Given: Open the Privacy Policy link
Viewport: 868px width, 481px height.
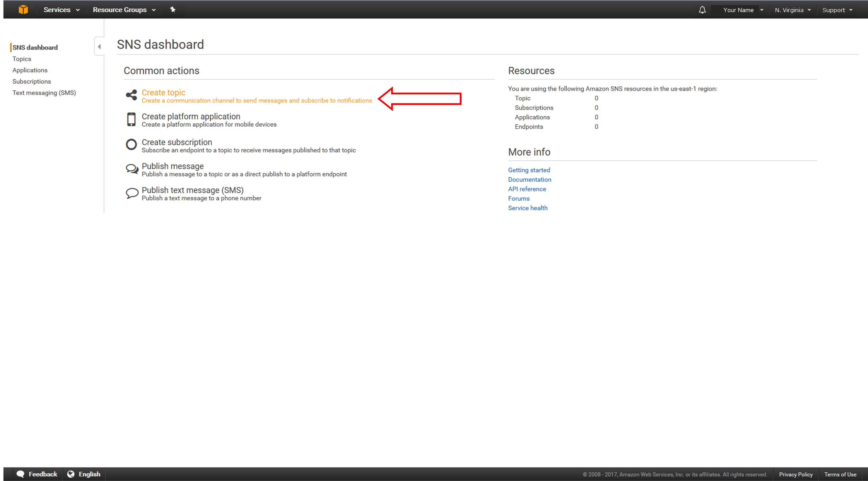Looking at the screenshot, I should tap(796, 474).
